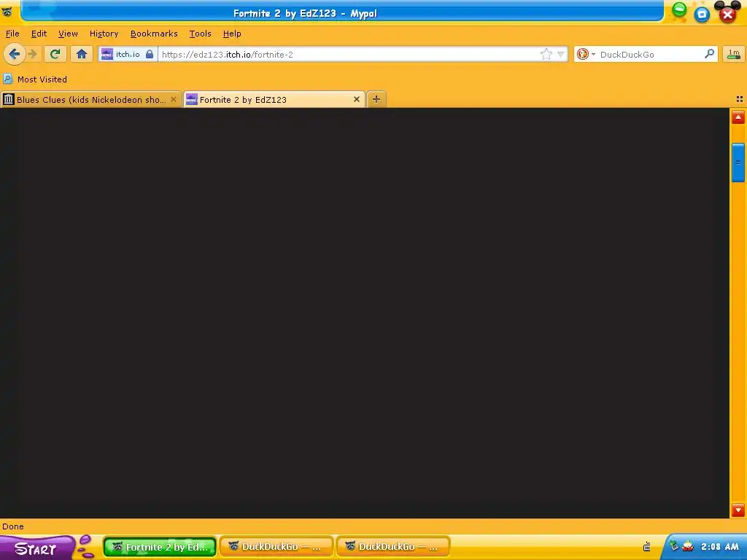The height and width of the screenshot is (560, 747).
Task: Reload the page with the green refresh icon
Action: (55, 54)
